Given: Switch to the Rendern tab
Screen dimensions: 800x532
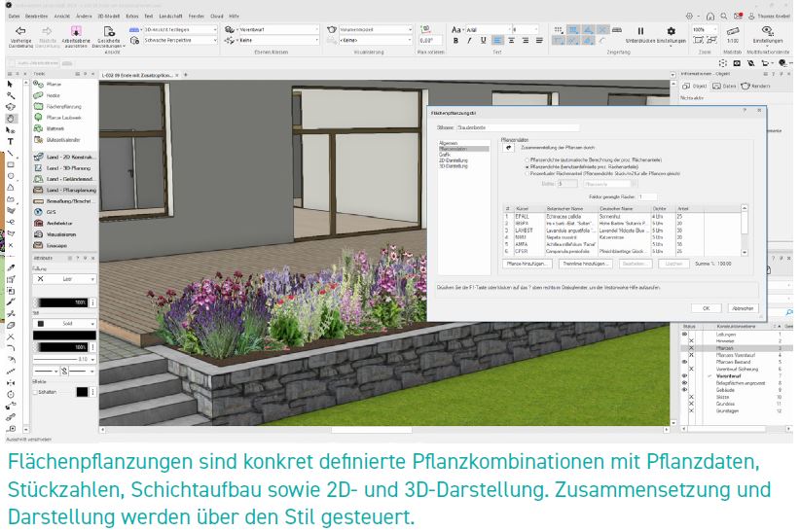Looking at the screenshot, I should pyautogui.click(x=756, y=87).
